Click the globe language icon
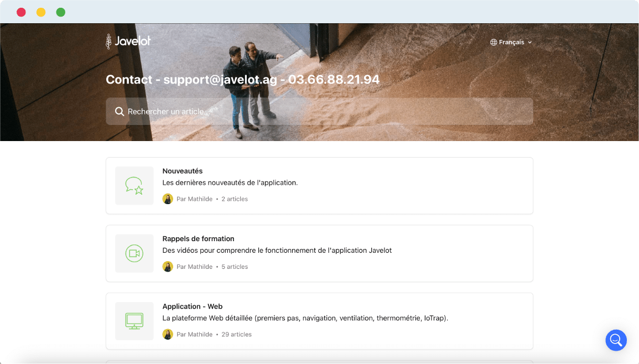639x364 pixels. tap(493, 42)
